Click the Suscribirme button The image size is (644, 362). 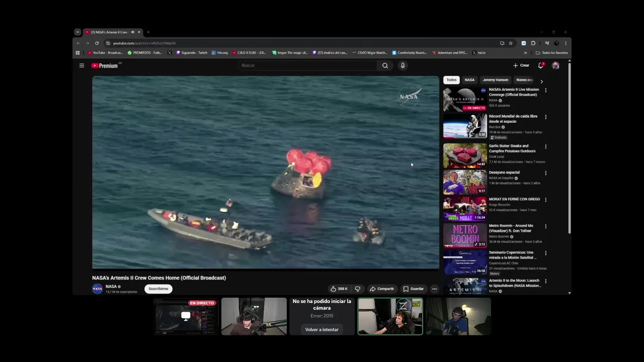pyautogui.click(x=158, y=289)
